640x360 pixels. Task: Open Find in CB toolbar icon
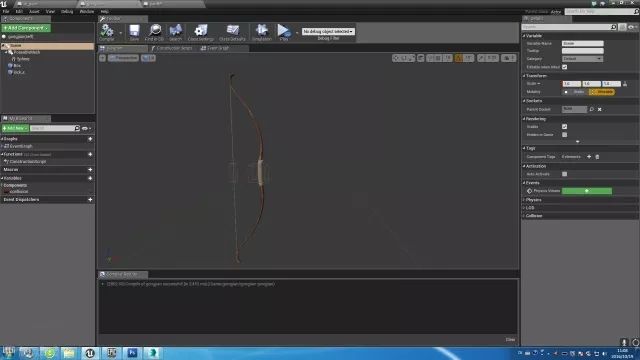coord(155,32)
